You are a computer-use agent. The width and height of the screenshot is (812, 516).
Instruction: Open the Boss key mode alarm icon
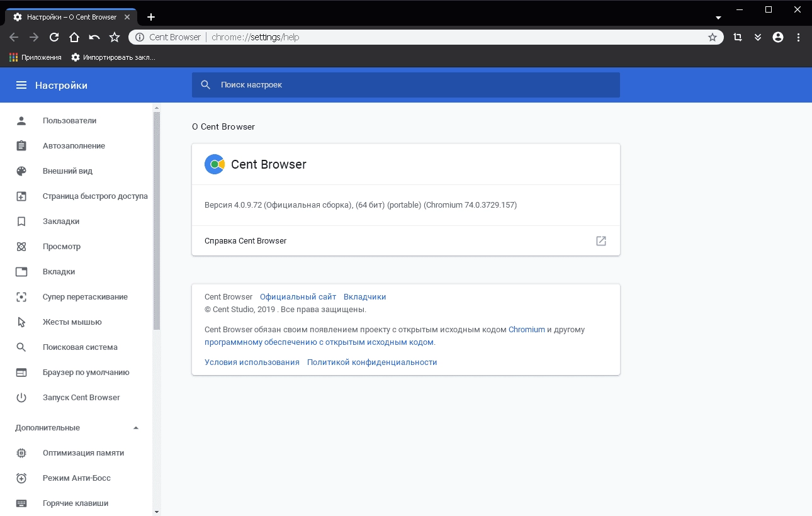(21, 478)
